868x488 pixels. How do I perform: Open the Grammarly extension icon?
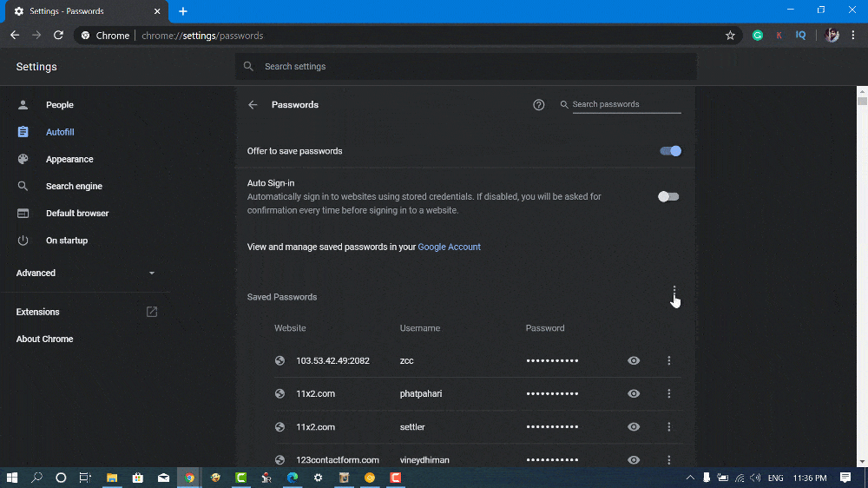[758, 36]
